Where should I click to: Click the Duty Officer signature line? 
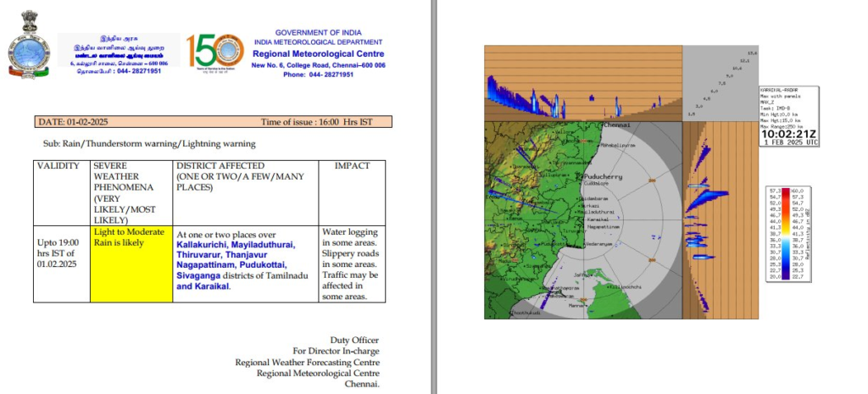click(354, 340)
